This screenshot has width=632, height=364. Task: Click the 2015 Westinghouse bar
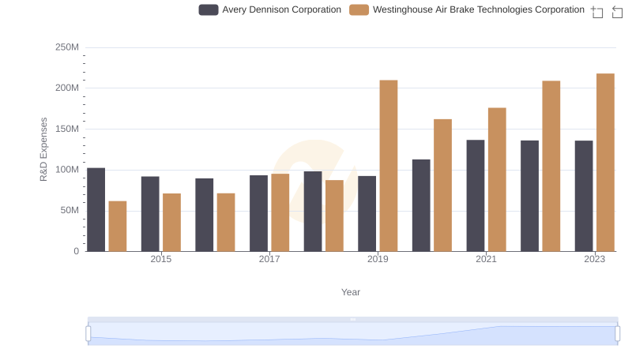coord(171,223)
